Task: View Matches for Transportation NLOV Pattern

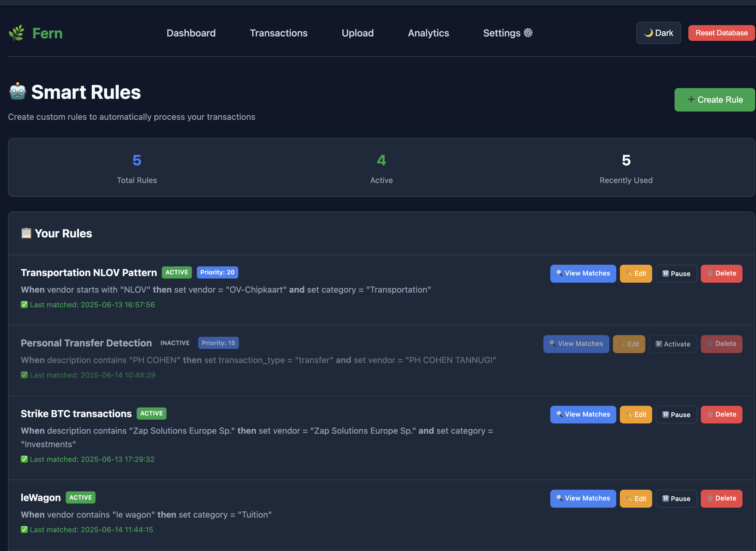Action: coord(583,274)
